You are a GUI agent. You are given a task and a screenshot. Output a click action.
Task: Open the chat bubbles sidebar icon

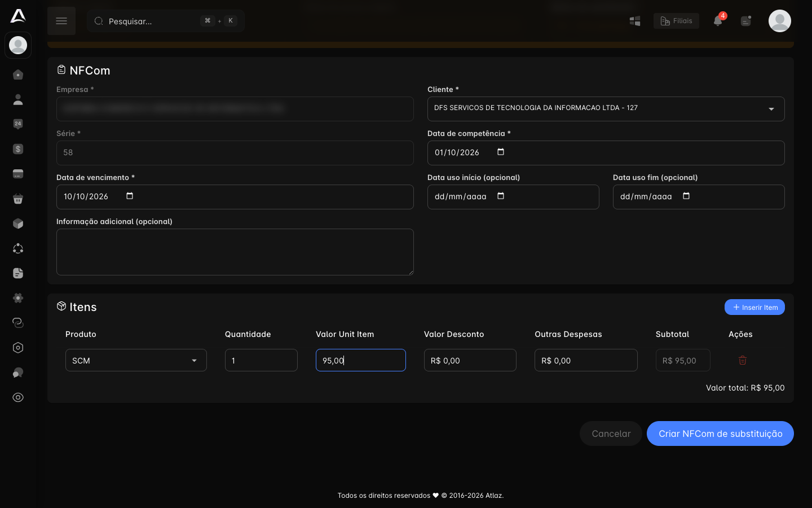click(18, 373)
